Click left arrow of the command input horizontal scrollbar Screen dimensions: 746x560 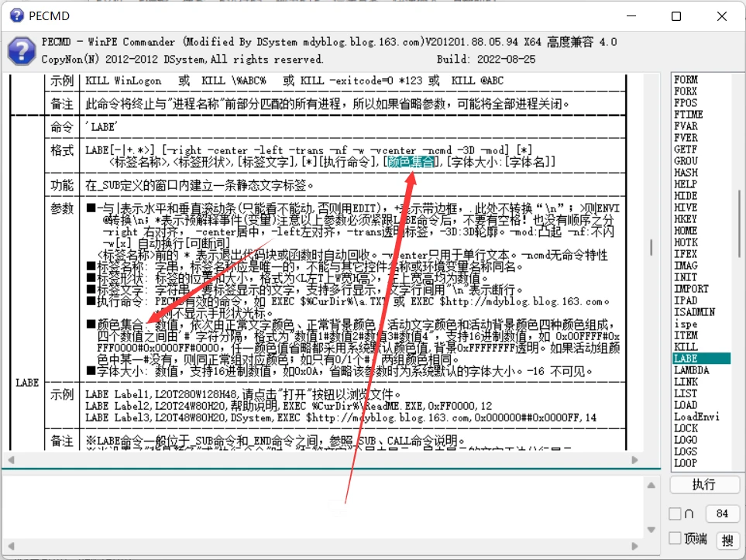(11, 546)
